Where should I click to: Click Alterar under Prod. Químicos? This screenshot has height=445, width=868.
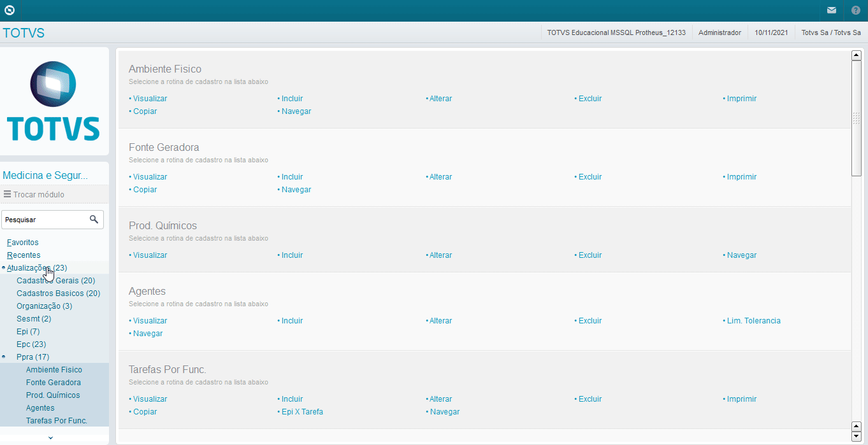coord(440,255)
